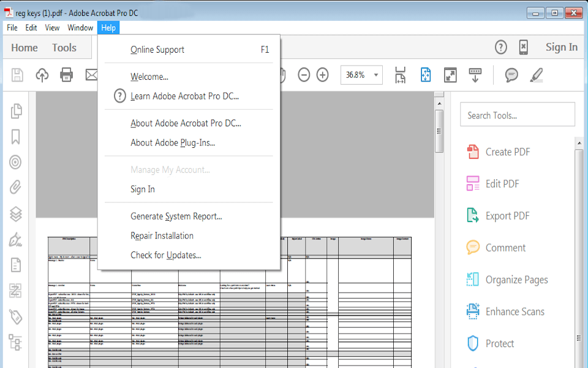Open the Content panel page icon

point(15,265)
